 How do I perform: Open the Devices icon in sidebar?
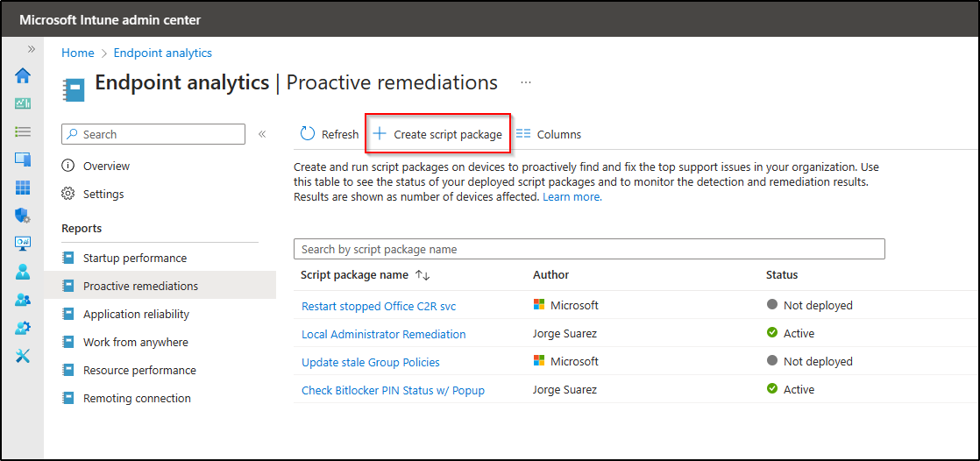(x=23, y=160)
